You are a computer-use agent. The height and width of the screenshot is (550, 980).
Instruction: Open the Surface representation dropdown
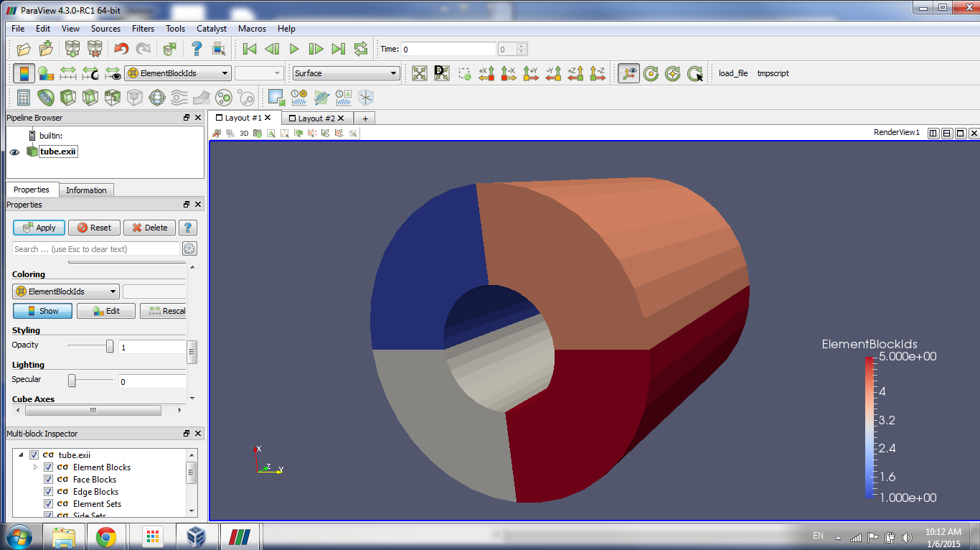pyautogui.click(x=346, y=73)
